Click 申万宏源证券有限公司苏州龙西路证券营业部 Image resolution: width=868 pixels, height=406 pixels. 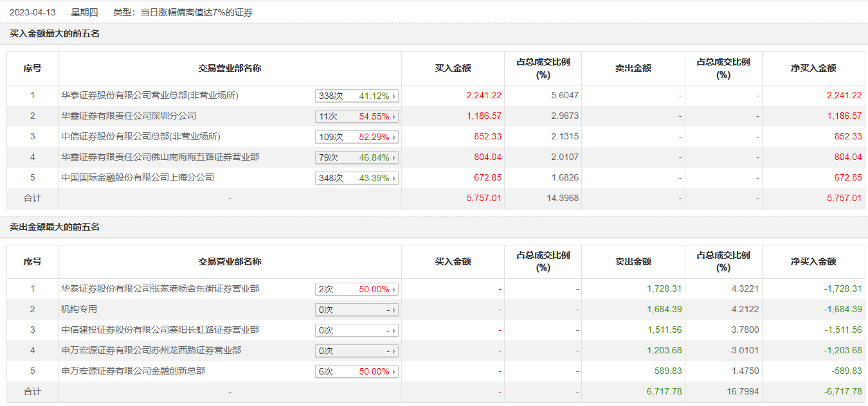151,351
